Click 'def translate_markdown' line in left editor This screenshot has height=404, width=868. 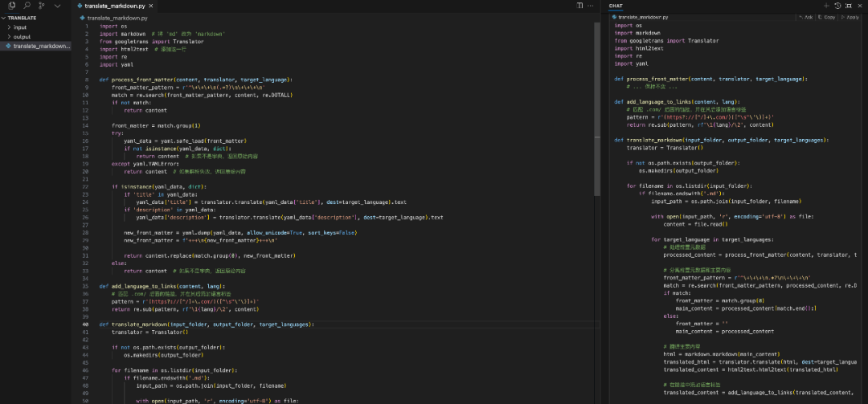click(207, 324)
